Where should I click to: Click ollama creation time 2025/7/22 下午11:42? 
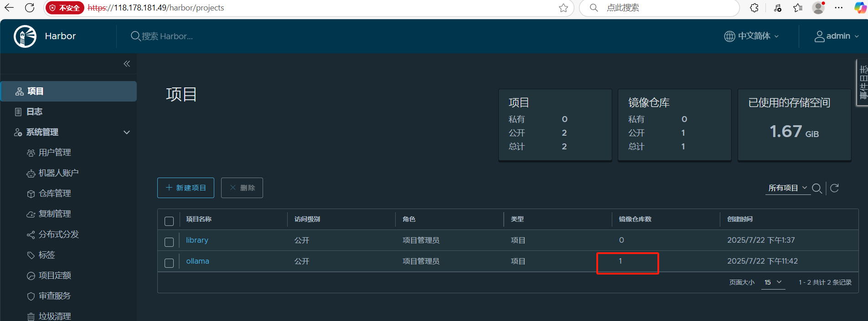click(x=762, y=261)
